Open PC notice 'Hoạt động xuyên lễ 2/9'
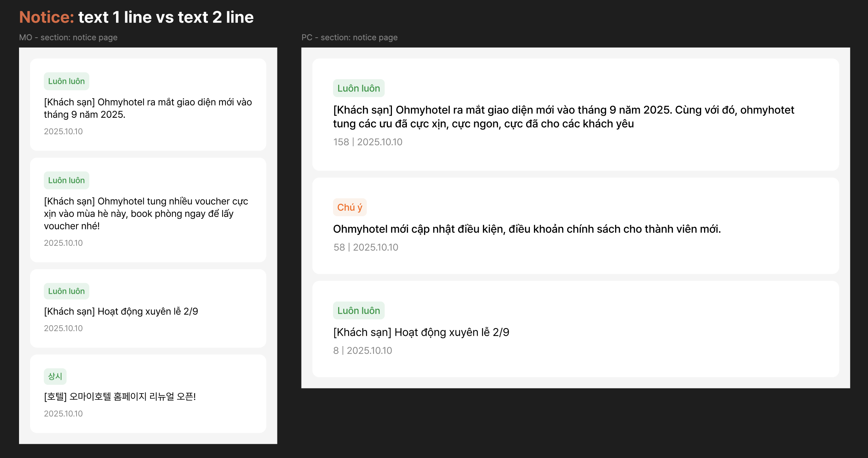 point(421,332)
